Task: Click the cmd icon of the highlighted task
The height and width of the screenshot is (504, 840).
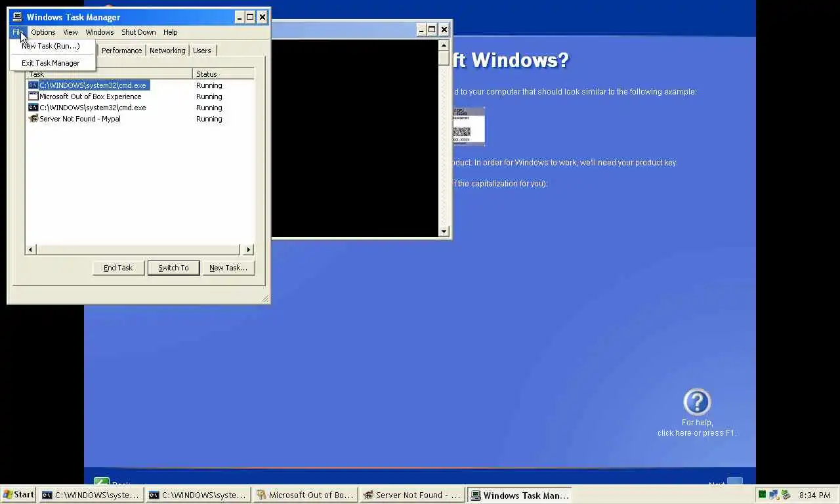Action: 33,85
